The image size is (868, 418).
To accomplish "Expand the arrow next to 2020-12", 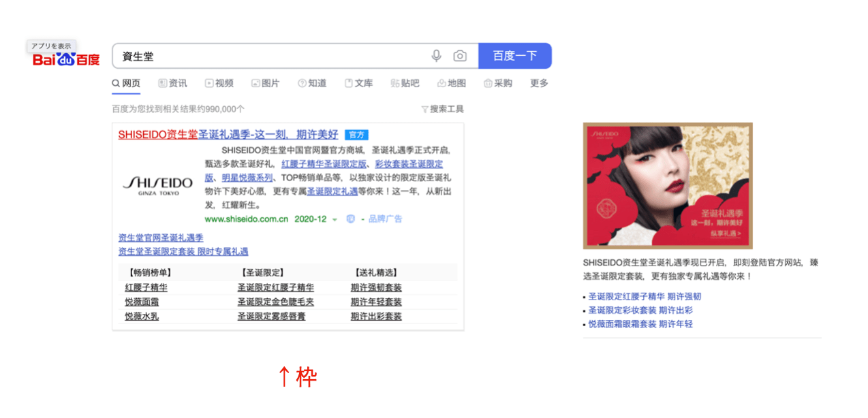I will click(335, 219).
